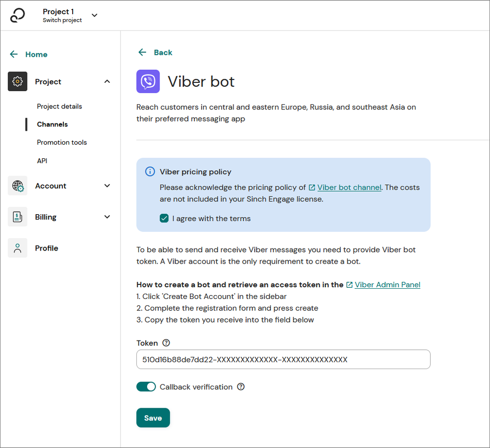Click step 'Complete the registration form and press create'
Image resolution: width=490 pixels, height=448 pixels.
pos(227,308)
